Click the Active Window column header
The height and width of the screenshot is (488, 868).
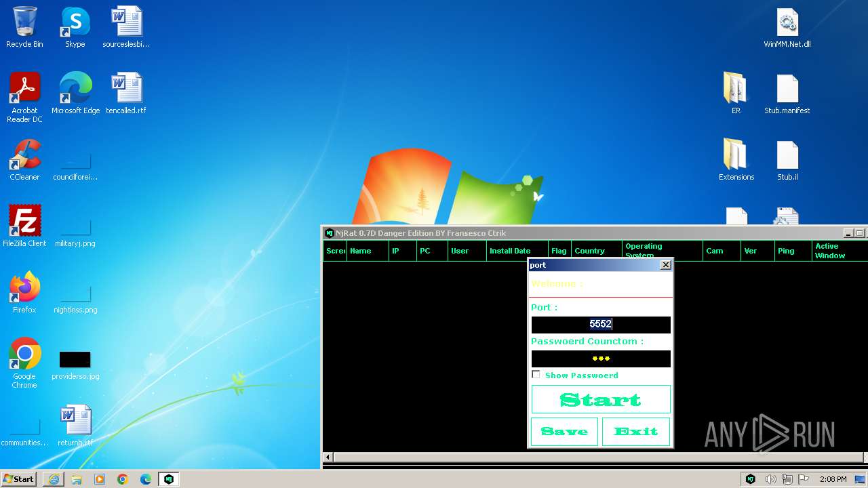[840, 251]
